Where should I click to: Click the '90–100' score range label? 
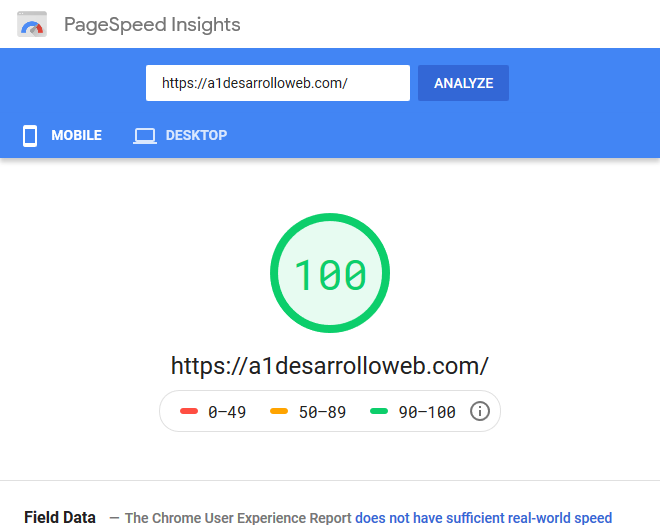(x=427, y=411)
